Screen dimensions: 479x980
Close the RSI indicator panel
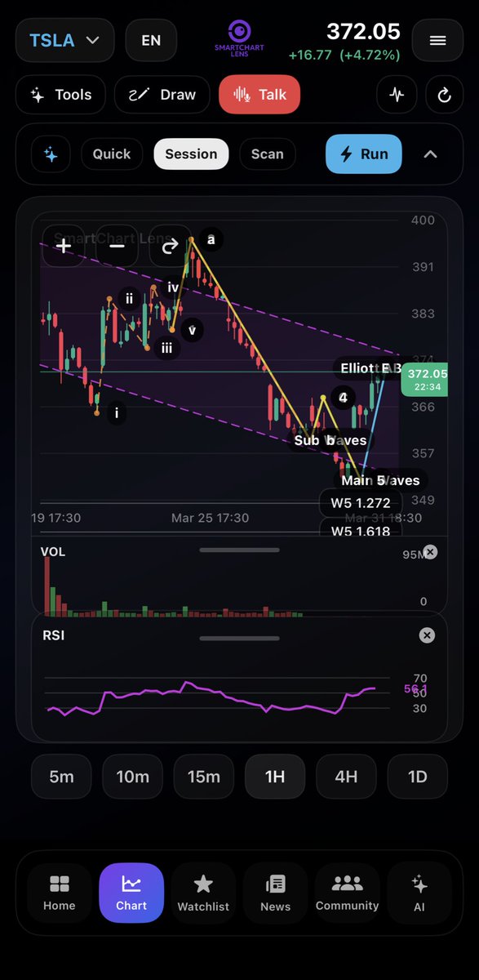[x=426, y=635]
